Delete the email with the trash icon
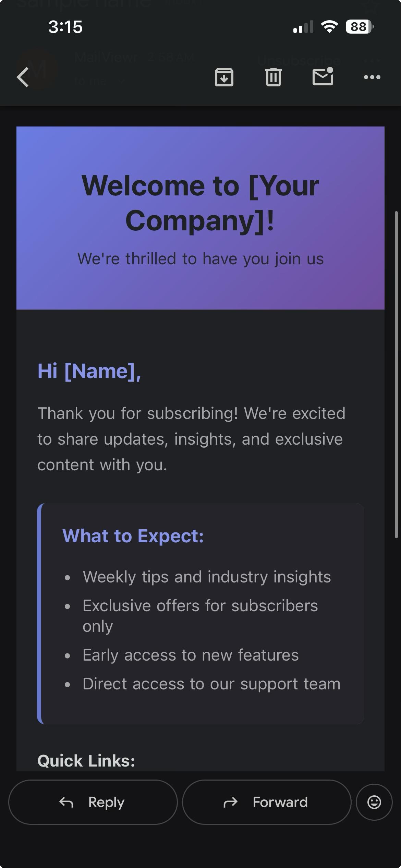Image resolution: width=401 pixels, height=868 pixels. [273, 77]
